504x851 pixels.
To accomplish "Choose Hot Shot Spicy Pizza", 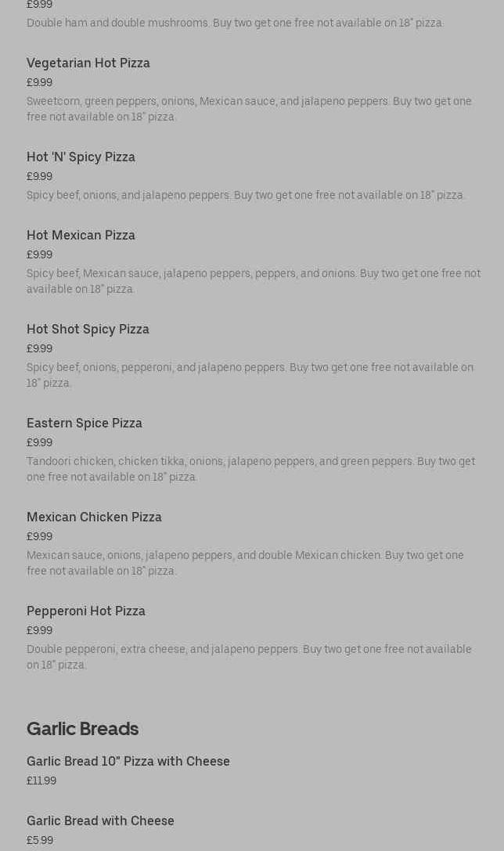I will click(x=88, y=329).
